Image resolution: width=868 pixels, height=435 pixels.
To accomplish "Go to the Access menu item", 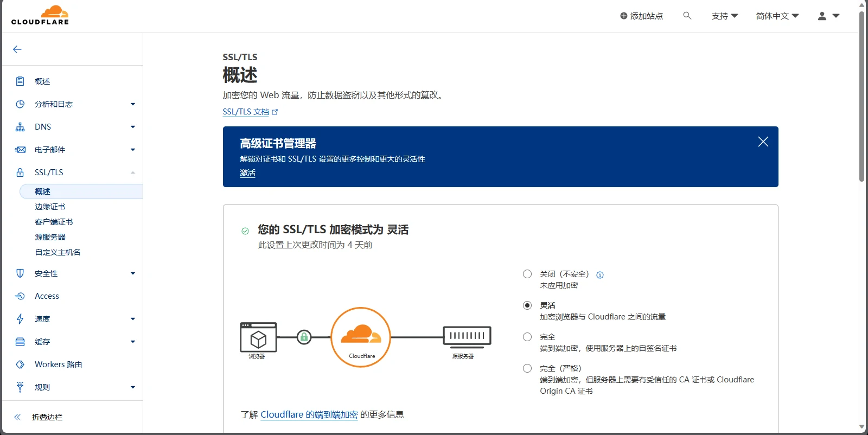I will [x=47, y=296].
